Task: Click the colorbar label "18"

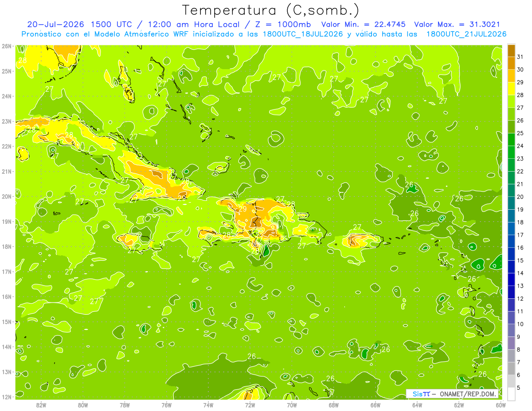Action: pos(520,222)
